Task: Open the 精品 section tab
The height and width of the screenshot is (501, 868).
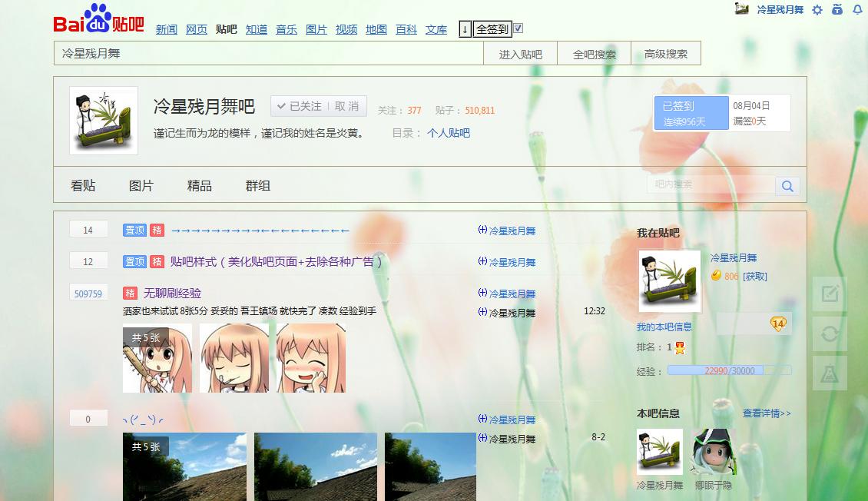Action: (x=198, y=185)
